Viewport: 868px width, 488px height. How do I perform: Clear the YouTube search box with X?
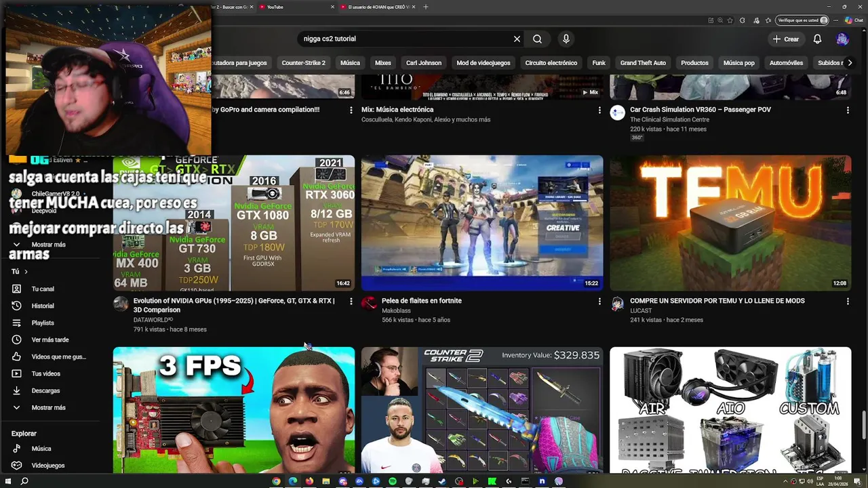[x=517, y=39]
